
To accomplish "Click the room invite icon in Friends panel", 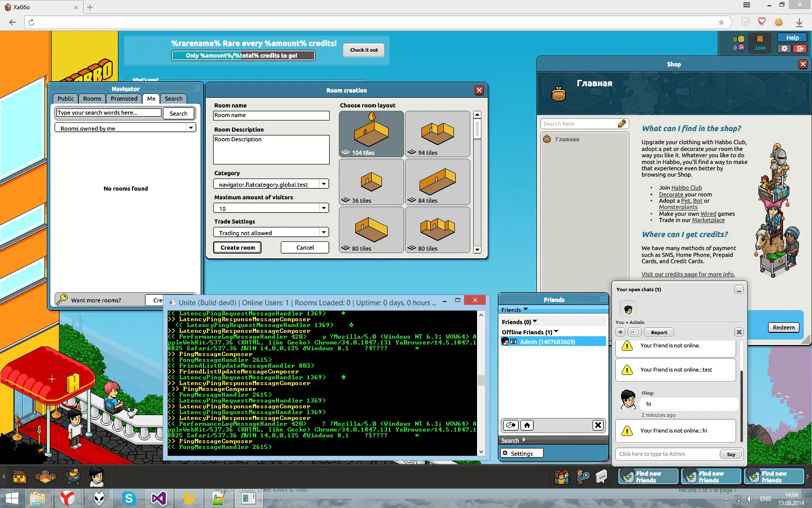I will [511, 425].
